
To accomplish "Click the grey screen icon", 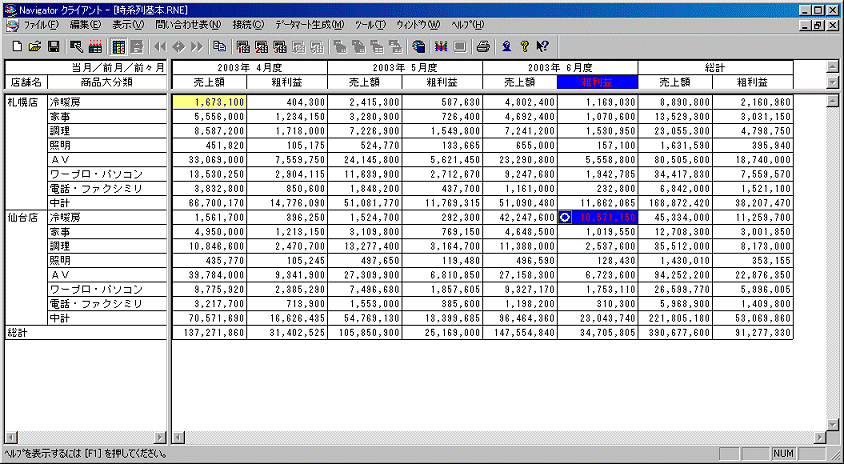I will 459,47.
